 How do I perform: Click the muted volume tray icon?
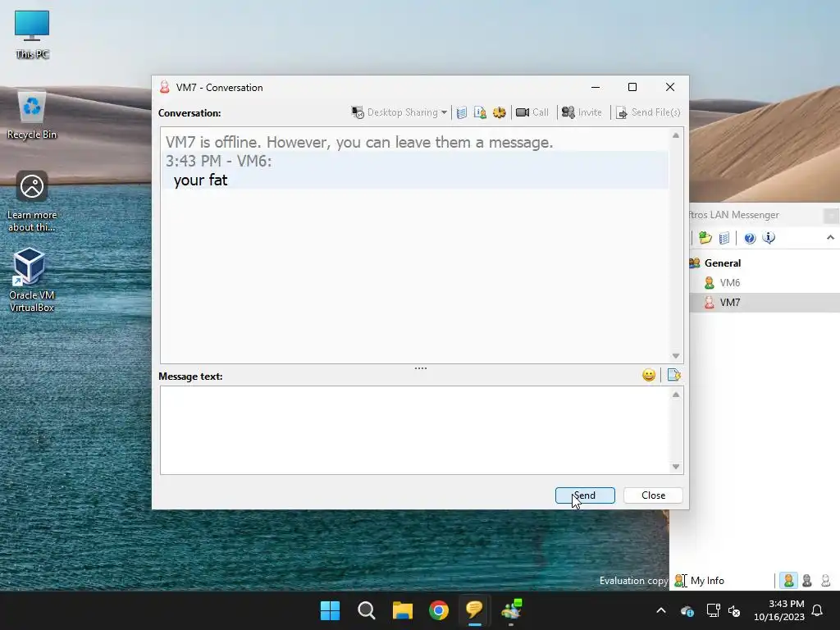click(734, 610)
